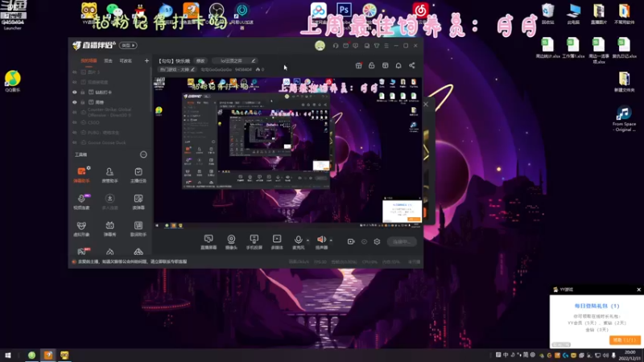Switch to the 可改名 scene tab
644x362 pixels.
[x=126, y=61]
